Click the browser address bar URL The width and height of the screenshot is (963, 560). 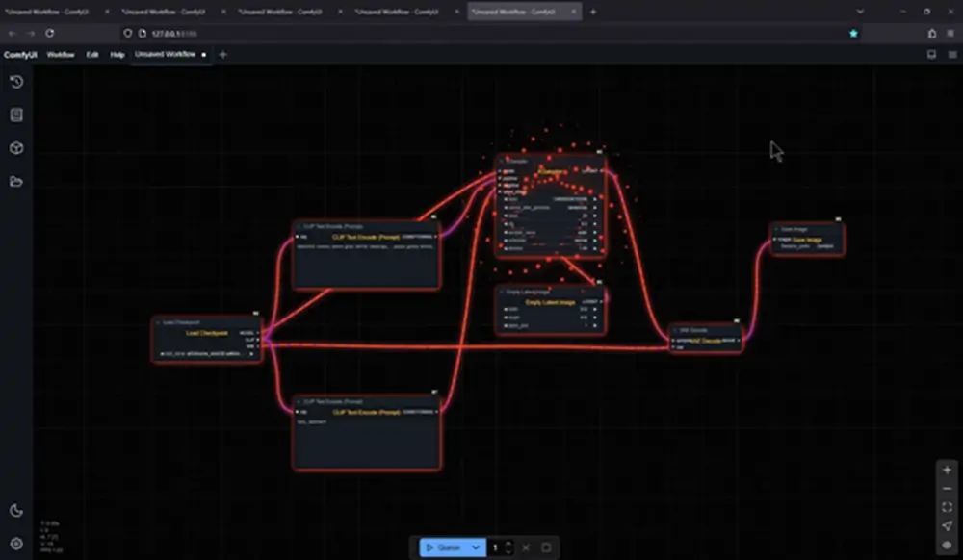[x=174, y=33]
